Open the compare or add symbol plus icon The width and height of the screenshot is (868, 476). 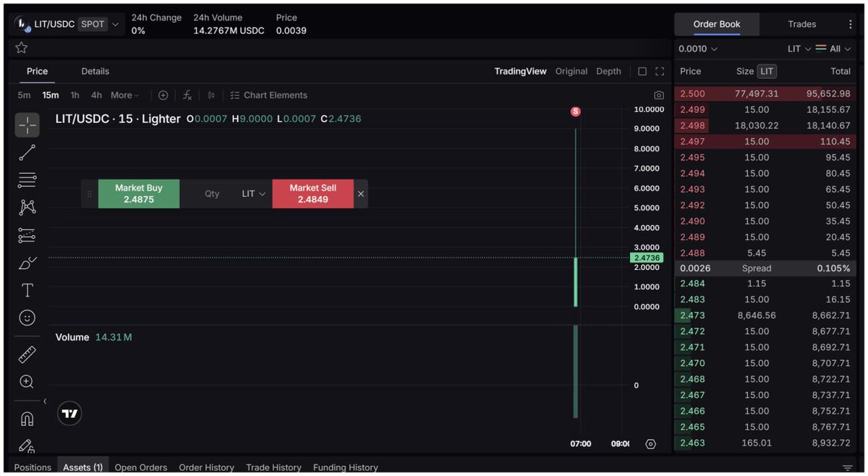163,95
